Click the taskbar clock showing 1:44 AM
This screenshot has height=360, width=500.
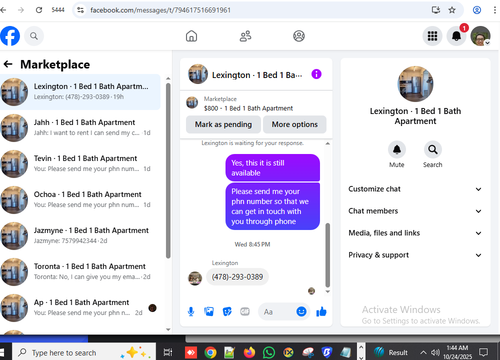[x=457, y=352]
